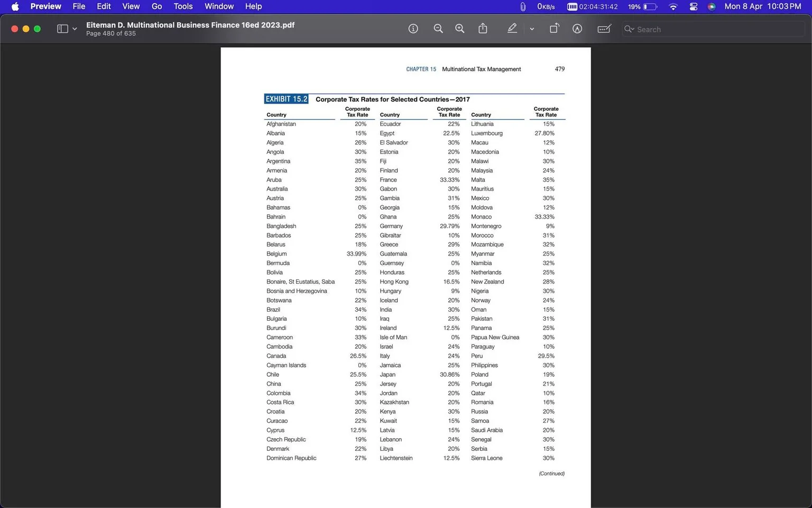Open Siri from the menu bar
Image resolution: width=812 pixels, height=508 pixels.
(x=712, y=6)
